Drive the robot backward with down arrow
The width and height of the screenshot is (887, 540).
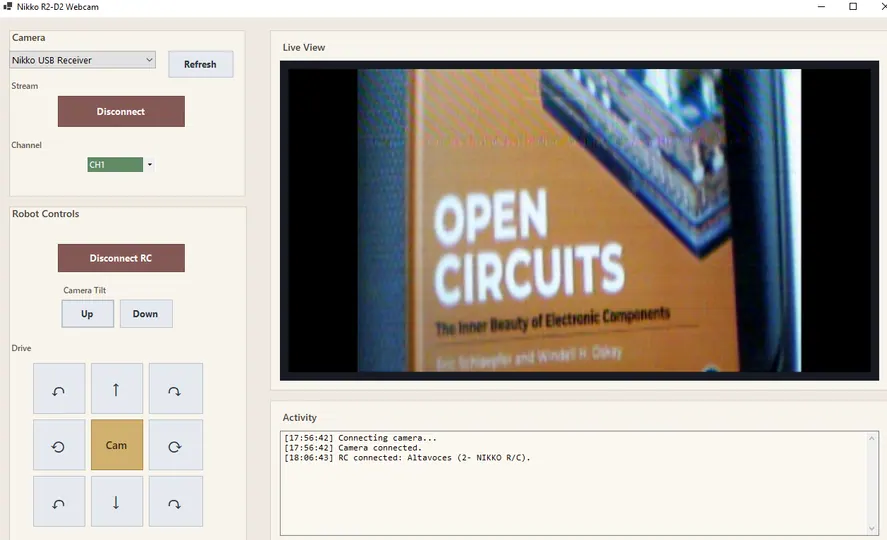click(117, 502)
